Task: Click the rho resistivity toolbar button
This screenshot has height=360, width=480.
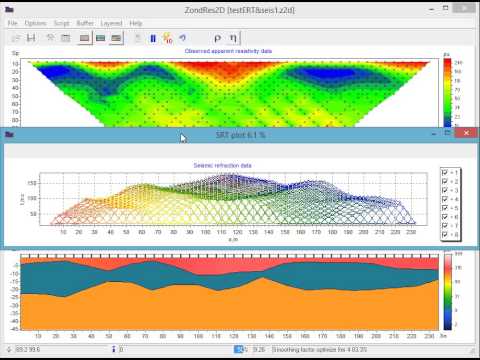Action: pos(217,38)
